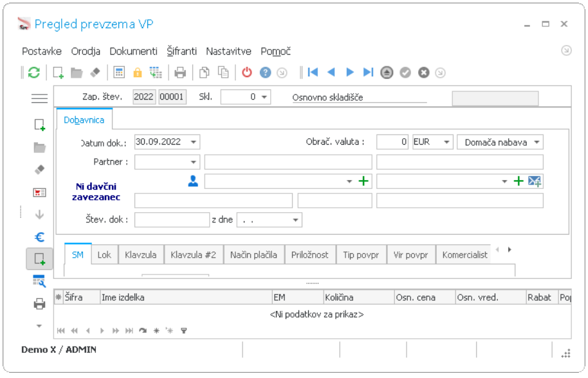Click folder icon in left sidebar

39,148
